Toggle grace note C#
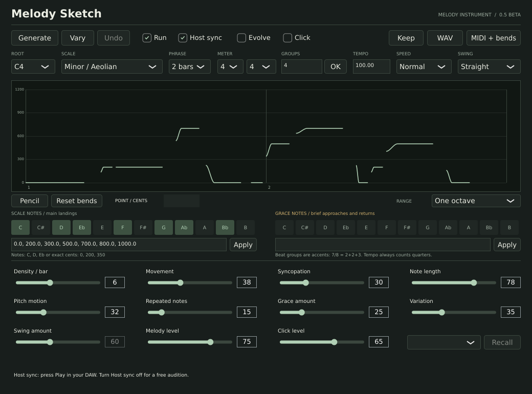The height and width of the screenshot is (394, 532). coord(305,227)
